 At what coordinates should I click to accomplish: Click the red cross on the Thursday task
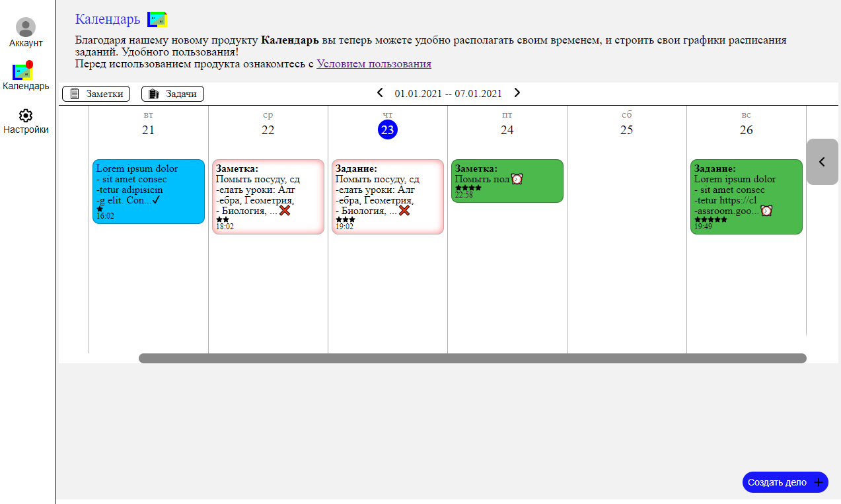point(404,211)
